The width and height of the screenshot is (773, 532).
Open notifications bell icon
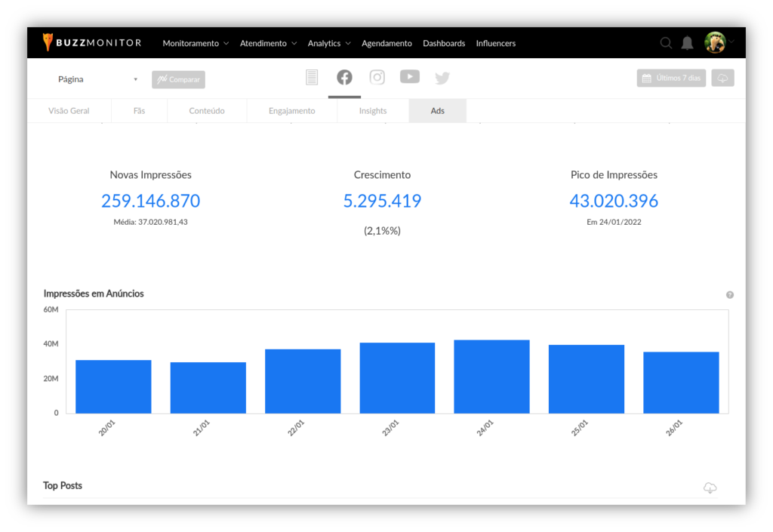[687, 43]
